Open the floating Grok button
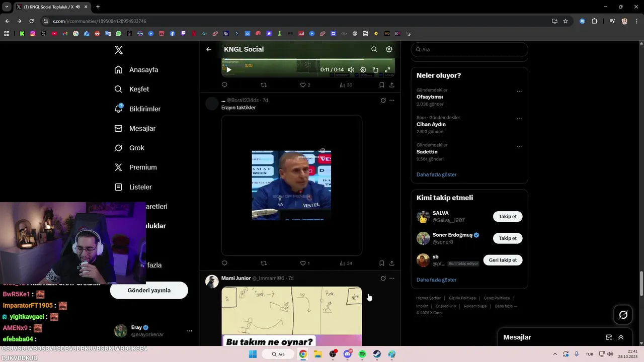The height and width of the screenshot is (362, 644). pyautogui.click(x=623, y=315)
